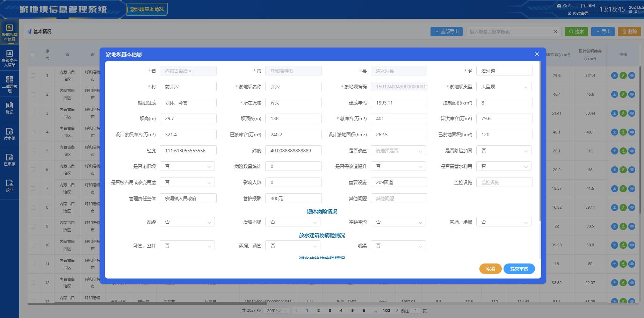Select the 淤地坝基本情况 top tab
The width and height of the screenshot is (644, 318).
[x=147, y=9]
